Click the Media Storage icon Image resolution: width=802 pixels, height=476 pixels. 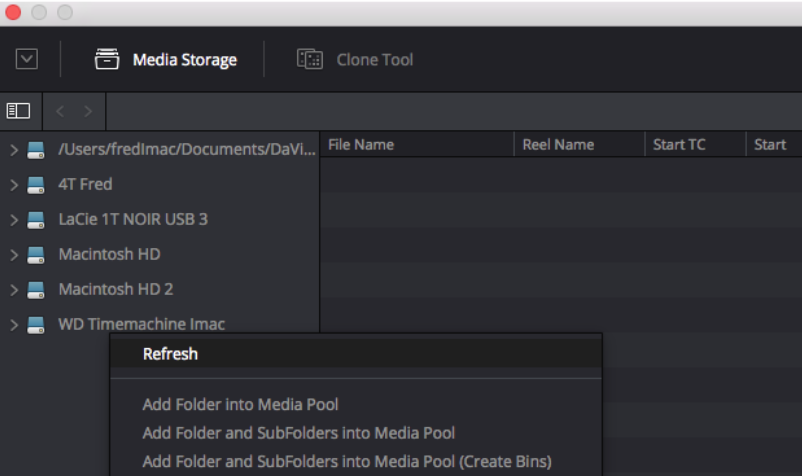tap(107, 60)
